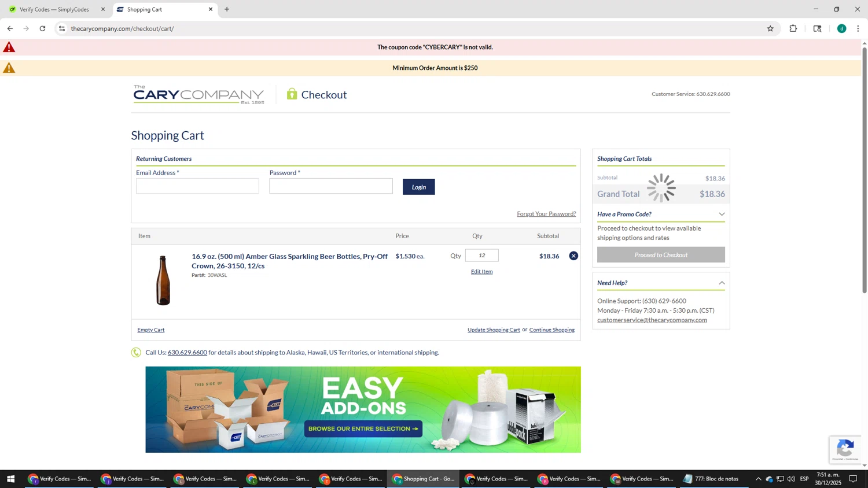Click the Easy Add-Ons banner image
868x488 pixels.
pyautogui.click(x=363, y=409)
